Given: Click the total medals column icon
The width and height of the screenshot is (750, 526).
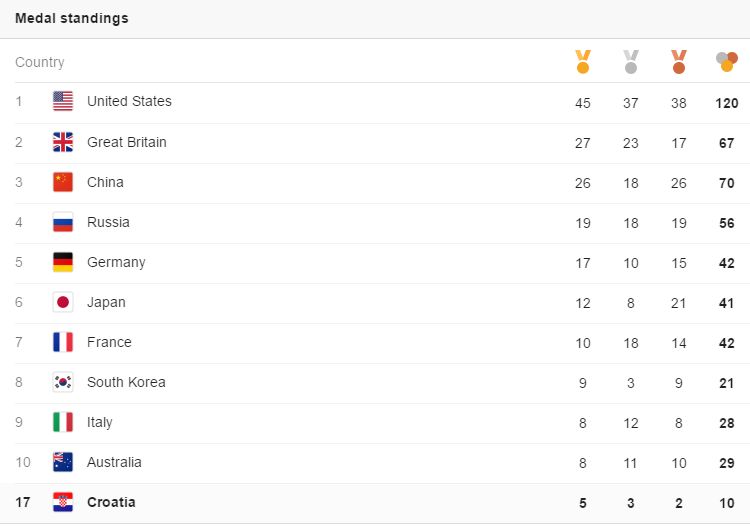Looking at the screenshot, I should coord(727,62).
